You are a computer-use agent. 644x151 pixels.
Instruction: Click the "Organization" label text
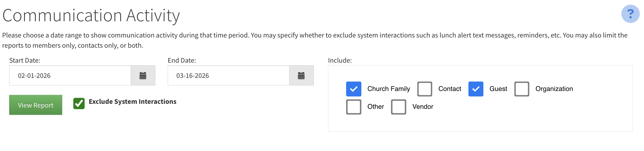click(x=554, y=89)
